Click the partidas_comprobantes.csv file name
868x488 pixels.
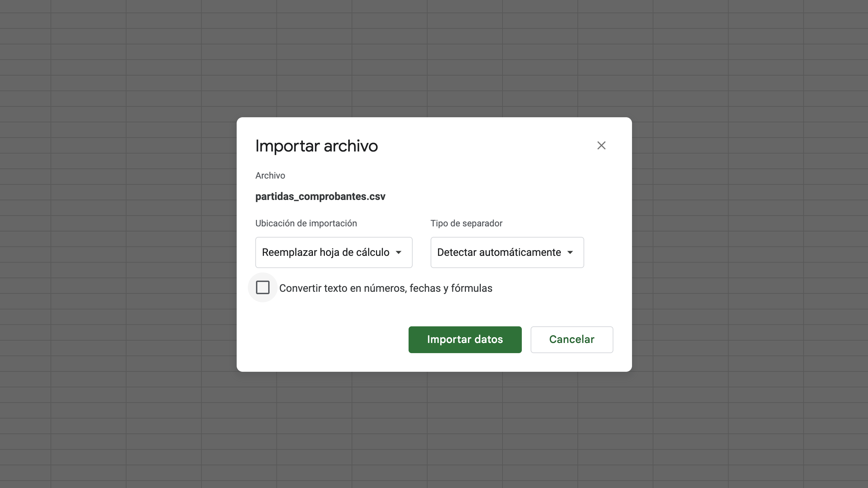tap(320, 197)
